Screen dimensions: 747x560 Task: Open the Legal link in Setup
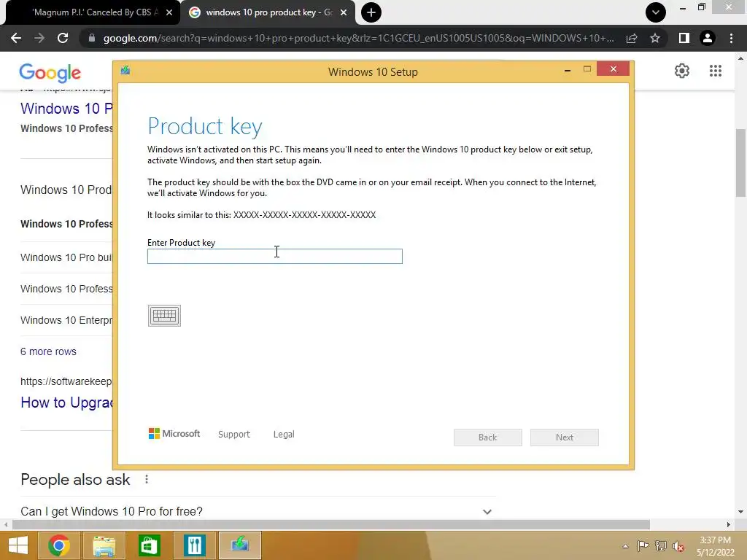284,435
